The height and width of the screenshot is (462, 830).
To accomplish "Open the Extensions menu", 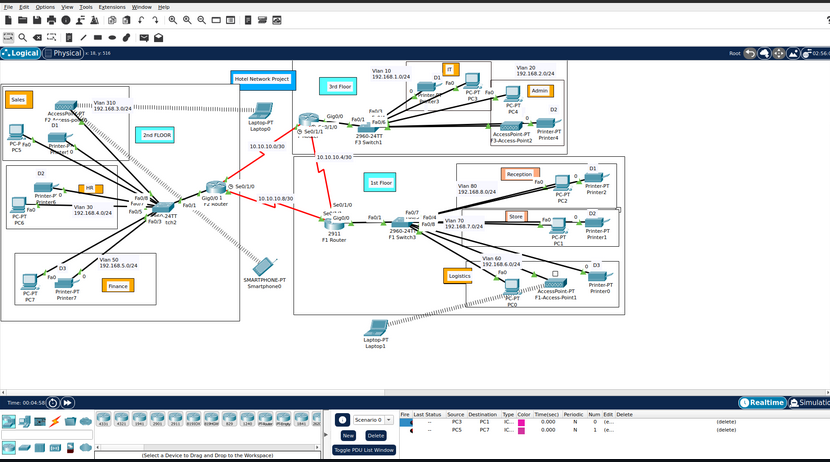I will pyautogui.click(x=112, y=7).
